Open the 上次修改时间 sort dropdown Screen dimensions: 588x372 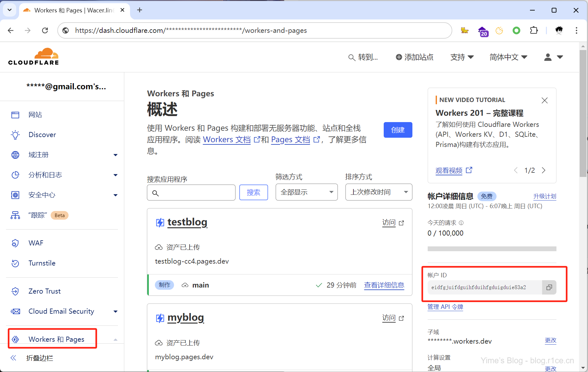coord(378,192)
